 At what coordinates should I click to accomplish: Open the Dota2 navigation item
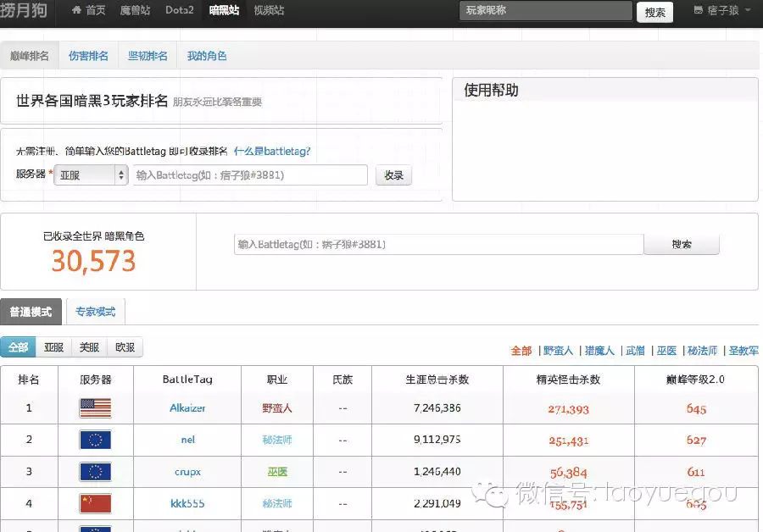pyautogui.click(x=179, y=10)
